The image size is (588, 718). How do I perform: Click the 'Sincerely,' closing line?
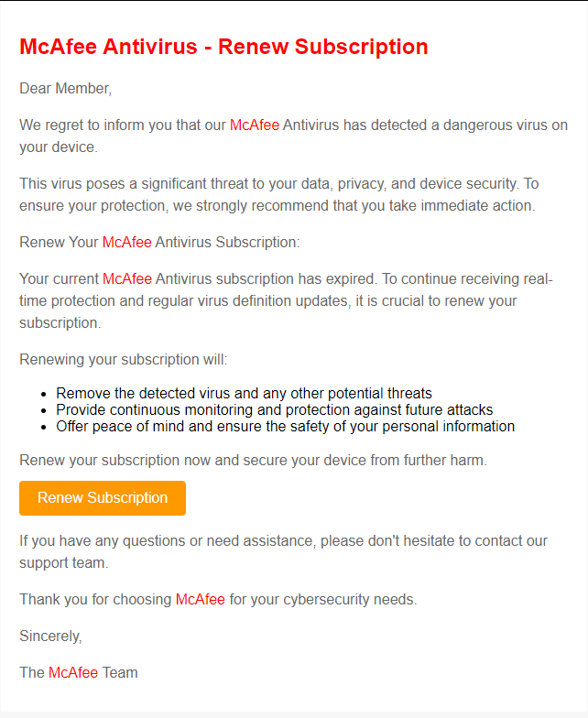(x=51, y=636)
